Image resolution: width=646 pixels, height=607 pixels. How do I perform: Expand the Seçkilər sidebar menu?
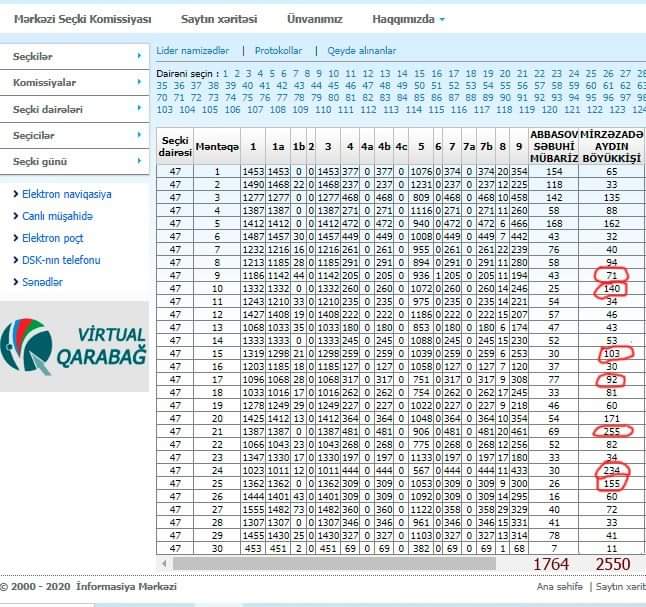[75, 56]
